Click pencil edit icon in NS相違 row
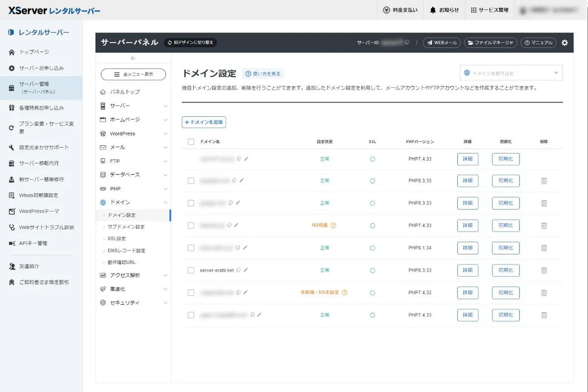The width and height of the screenshot is (588, 392). pos(236,226)
